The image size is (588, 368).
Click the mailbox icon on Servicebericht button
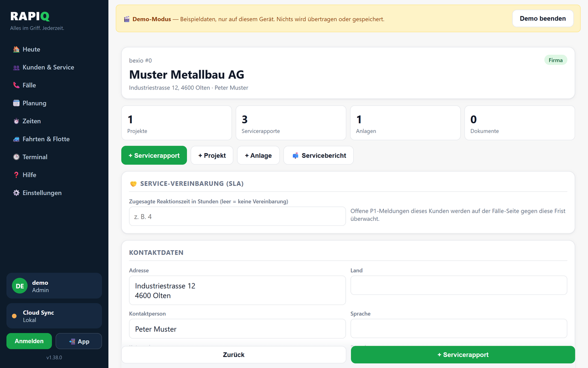coord(296,156)
